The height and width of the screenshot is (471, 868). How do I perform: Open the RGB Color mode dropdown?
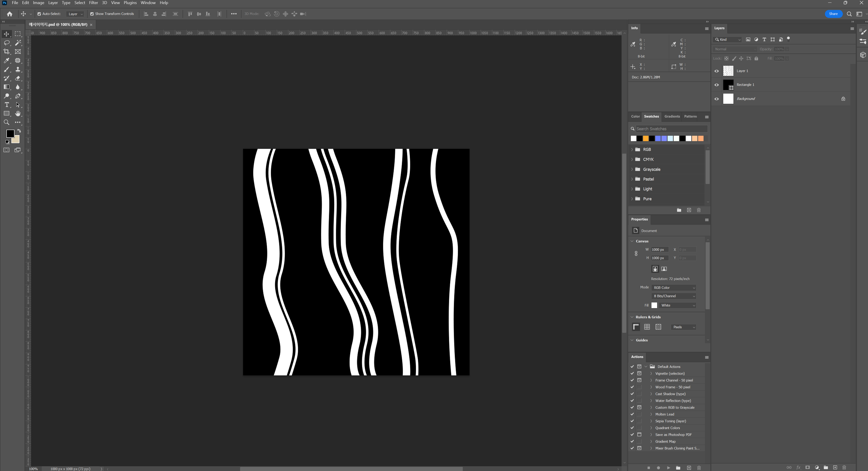[x=674, y=287]
